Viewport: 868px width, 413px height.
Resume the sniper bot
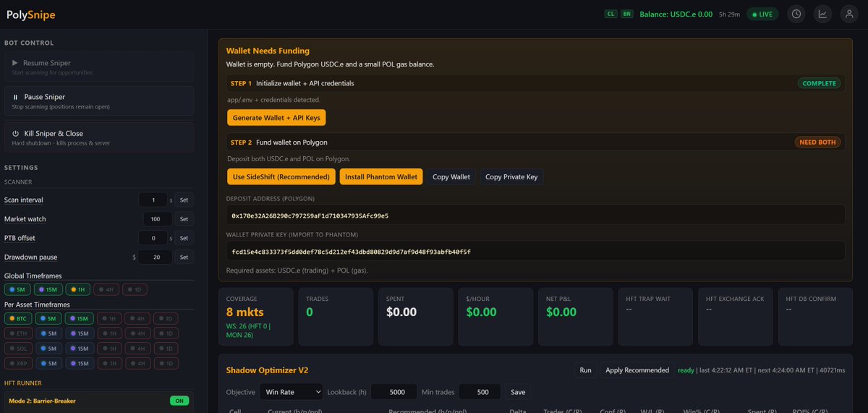98,67
